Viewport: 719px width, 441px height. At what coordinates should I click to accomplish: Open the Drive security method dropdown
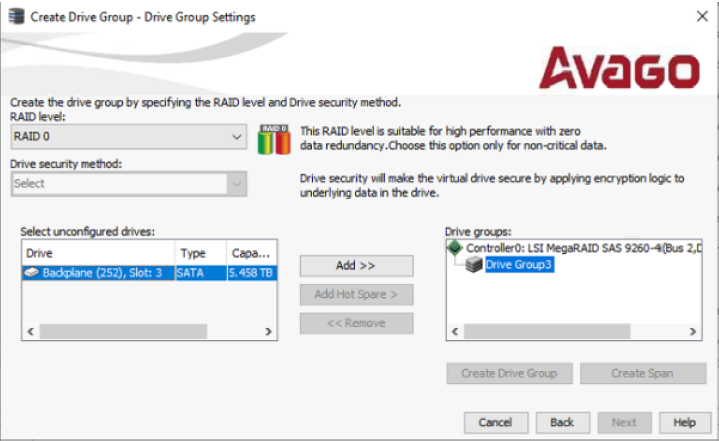coord(128,184)
